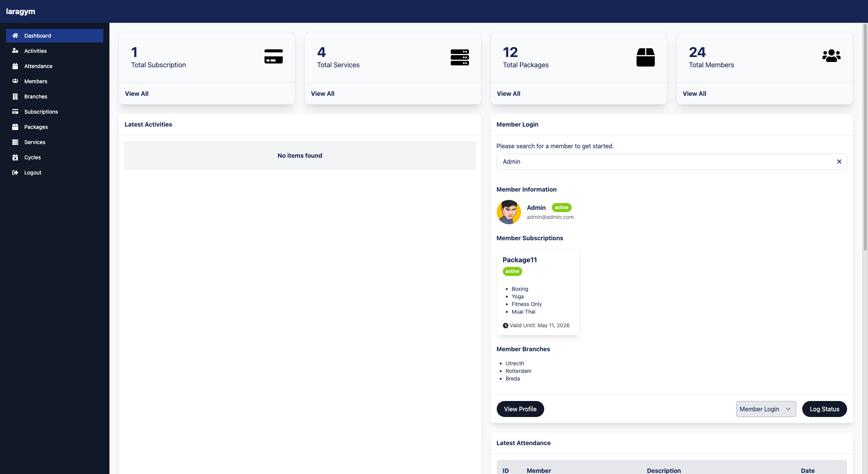868x474 pixels.
Task: Click View All under Total Members
Action: 694,94
